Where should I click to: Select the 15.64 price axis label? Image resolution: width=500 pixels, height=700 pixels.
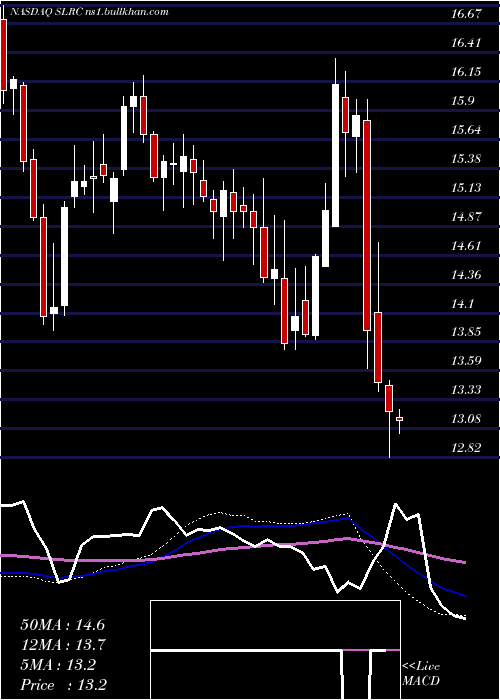tap(466, 130)
